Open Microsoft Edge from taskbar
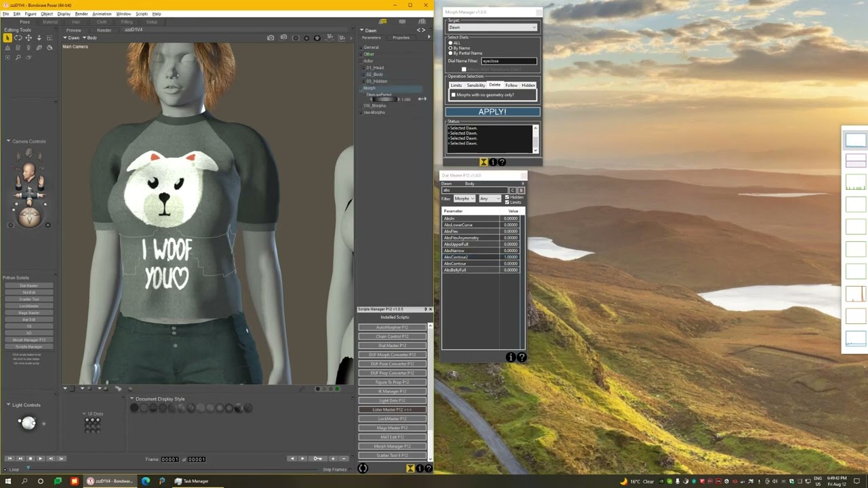The image size is (868, 488). (x=145, y=481)
